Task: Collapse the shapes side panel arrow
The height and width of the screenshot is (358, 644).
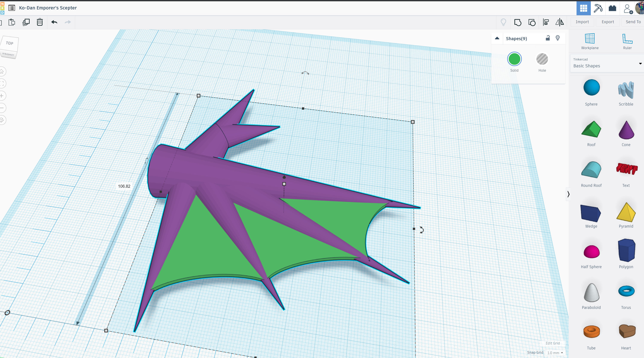Action: coord(568,194)
